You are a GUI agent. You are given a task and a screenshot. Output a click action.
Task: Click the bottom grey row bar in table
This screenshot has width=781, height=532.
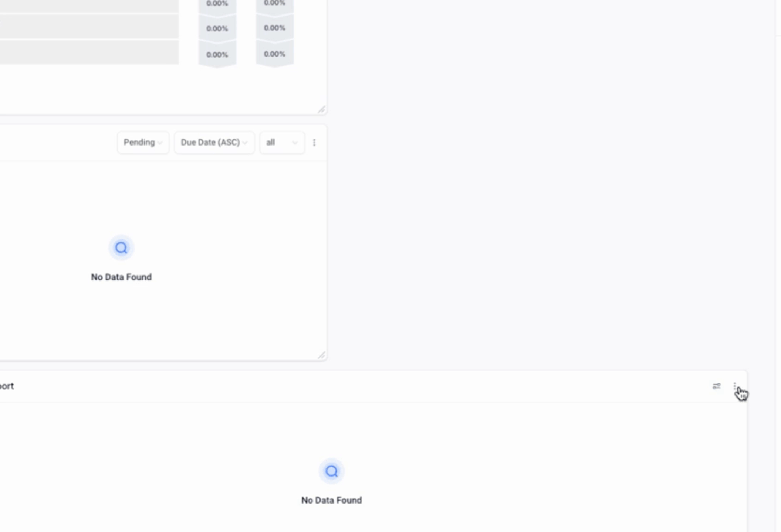pos(89,52)
